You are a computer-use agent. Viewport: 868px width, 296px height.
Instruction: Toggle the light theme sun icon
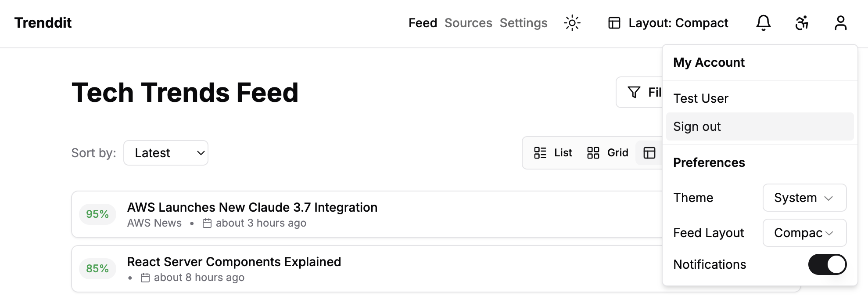pos(572,23)
